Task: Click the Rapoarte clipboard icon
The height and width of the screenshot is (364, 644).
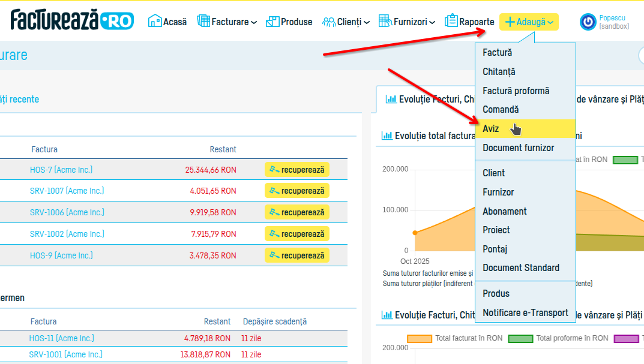Action: pyautogui.click(x=451, y=21)
